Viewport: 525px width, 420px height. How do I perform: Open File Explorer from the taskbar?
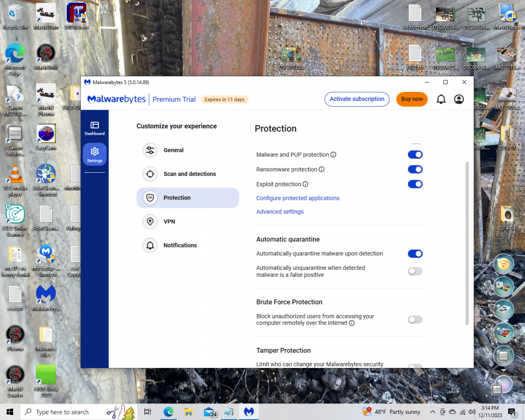189,412
